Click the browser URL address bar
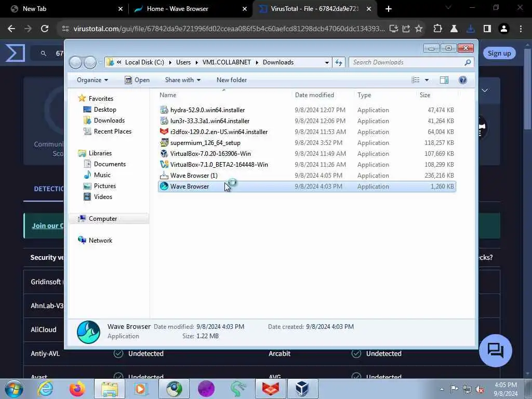This screenshot has height=399, width=532. click(229, 29)
